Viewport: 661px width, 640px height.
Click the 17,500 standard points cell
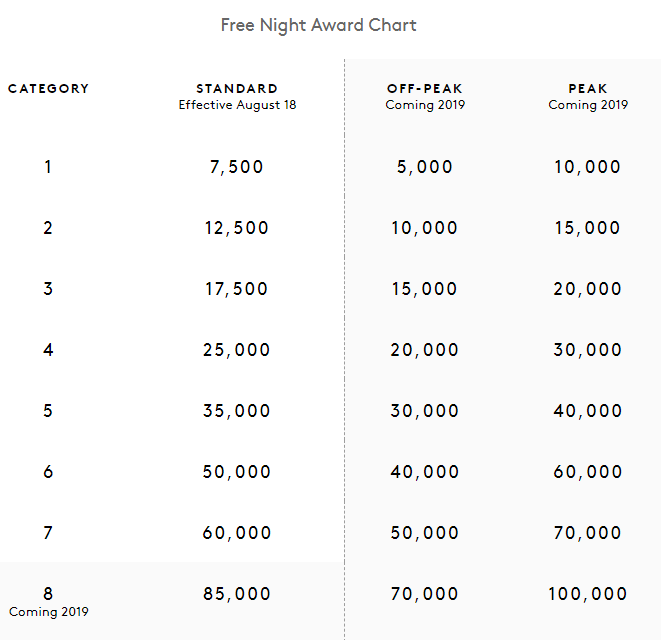[x=237, y=289]
